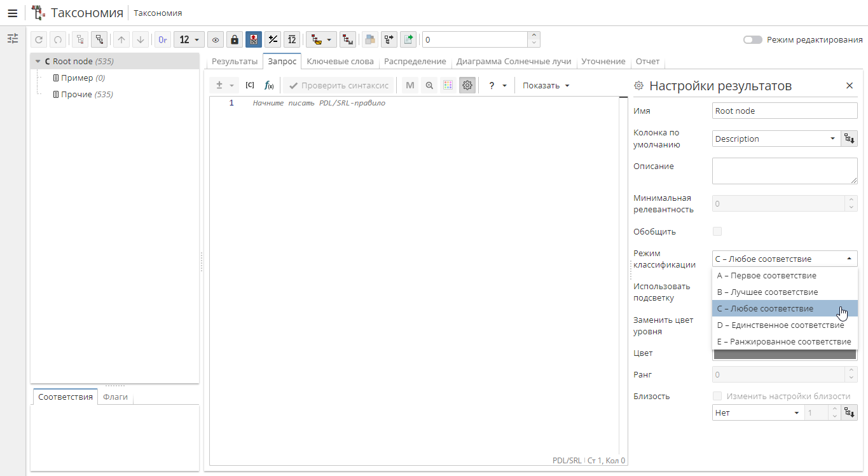868x476 pixels.
Task: Click the 'Имя' field with Root node
Action: click(x=785, y=111)
